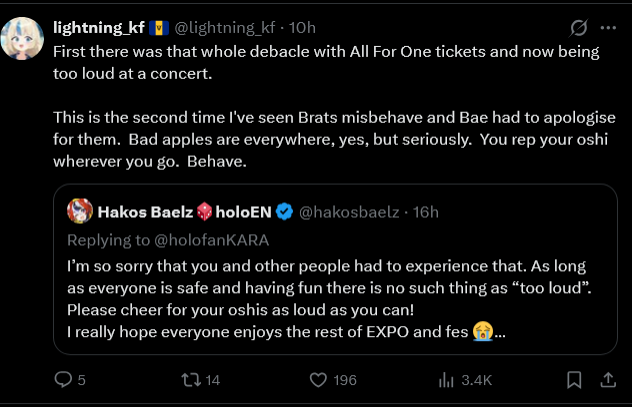Click the @hakosbaelz handle
Screen dimensions: 632x407
[348, 211]
